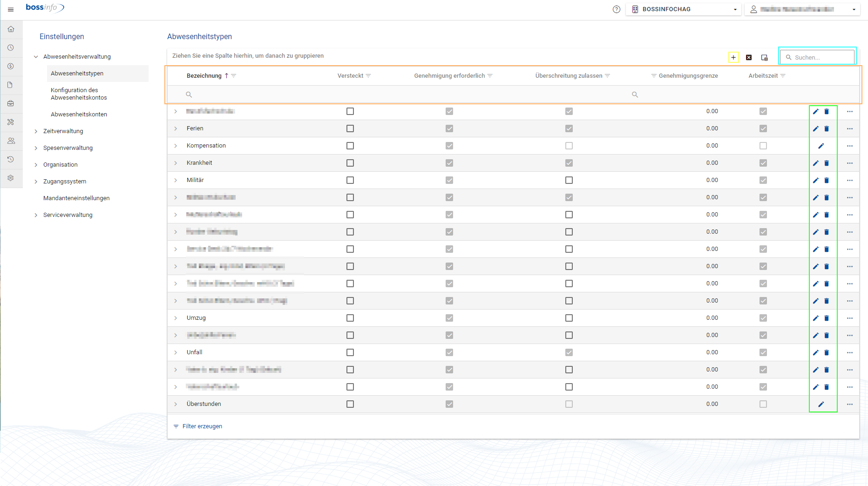Open more options for the Militär row
Image resolution: width=868 pixels, height=486 pixels.
[x=850, y=180]
